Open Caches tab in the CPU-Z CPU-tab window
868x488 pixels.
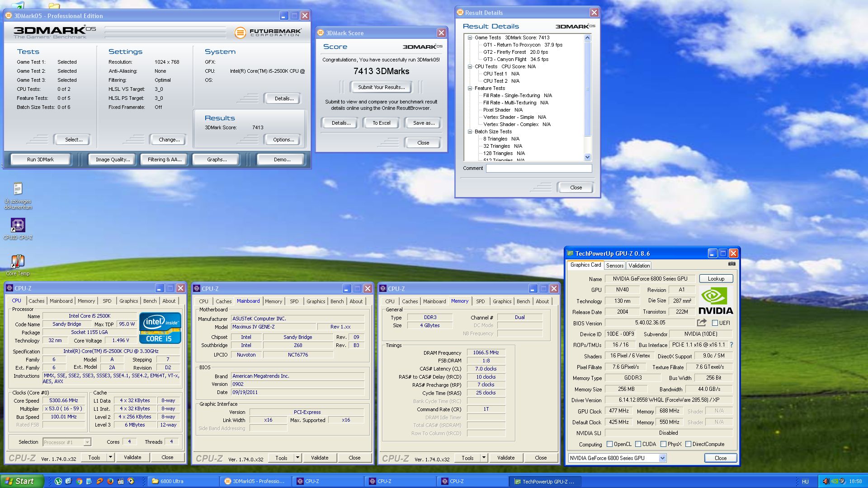click(37, 301)
